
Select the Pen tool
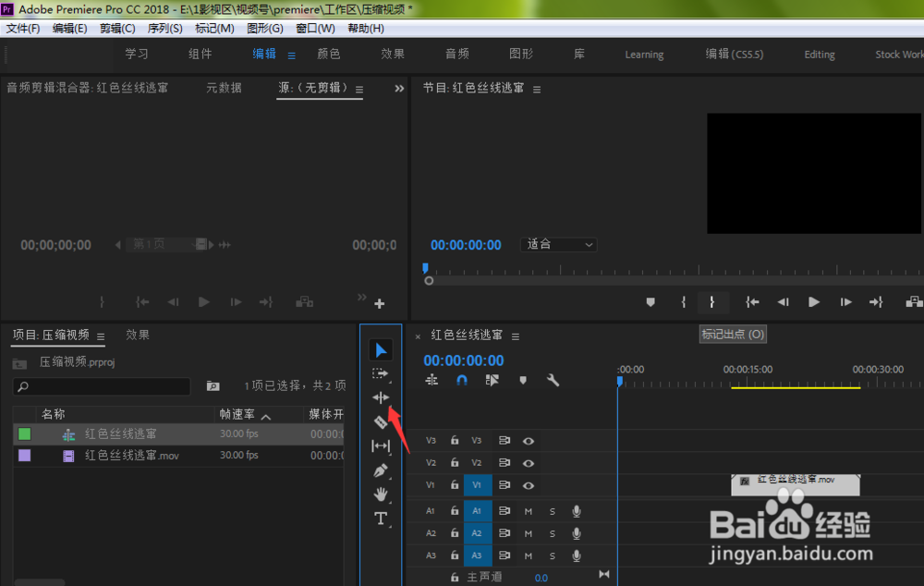381,470
